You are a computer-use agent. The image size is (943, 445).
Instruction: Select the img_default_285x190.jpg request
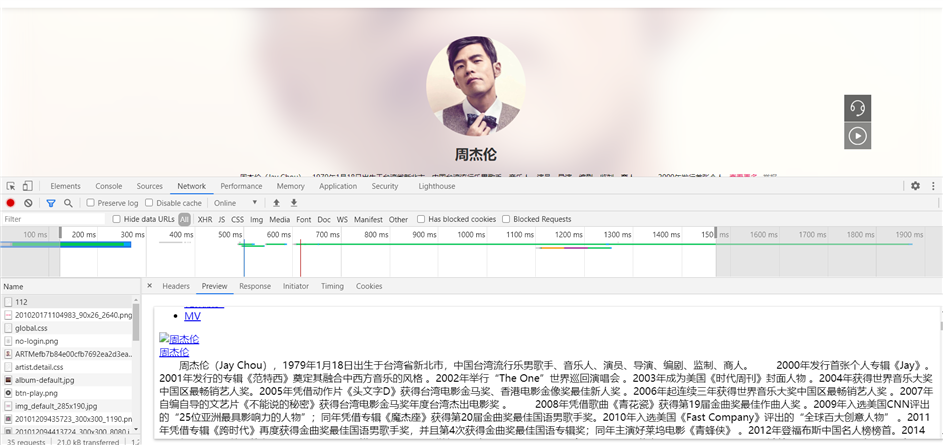66,406
